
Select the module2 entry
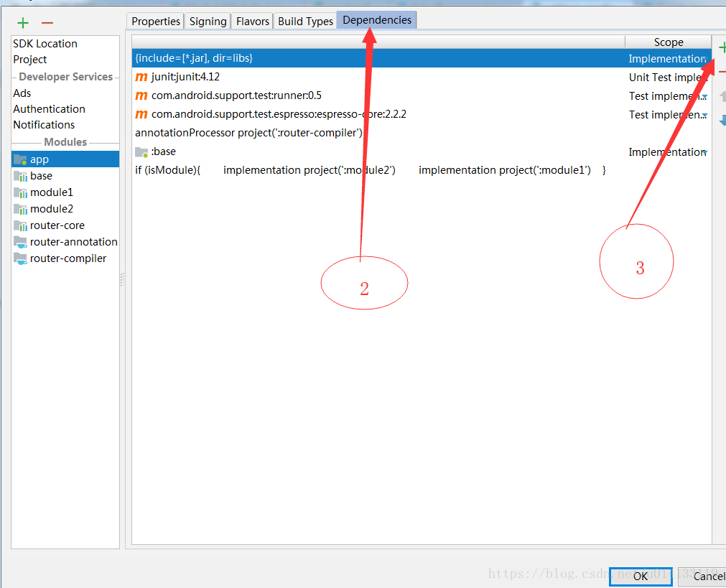coord(65,209)
